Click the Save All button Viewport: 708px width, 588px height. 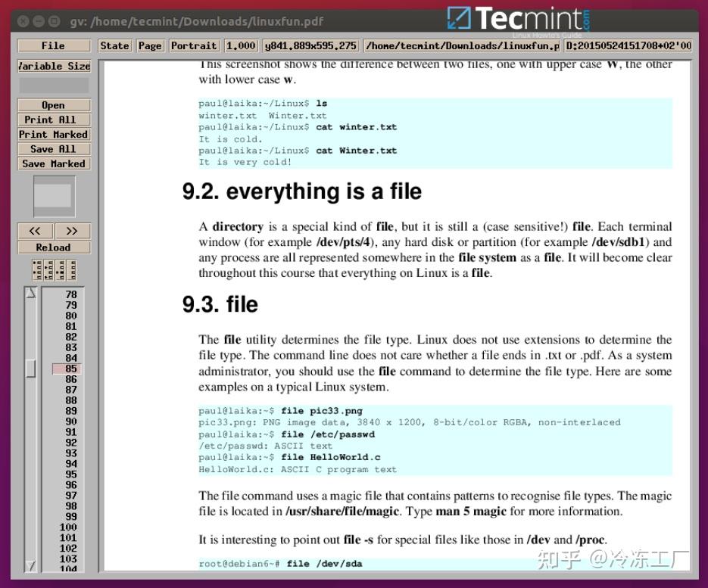tap(53, 149)
